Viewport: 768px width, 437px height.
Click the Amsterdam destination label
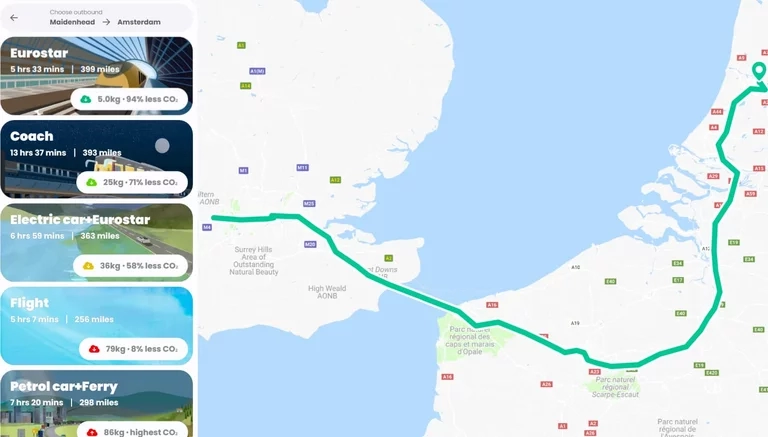point(139,22)
